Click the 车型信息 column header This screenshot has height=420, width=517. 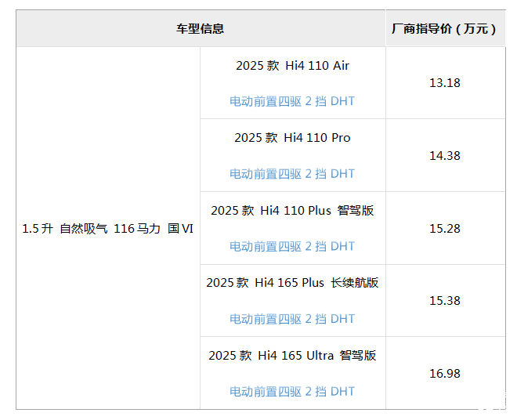pos(201,29)
